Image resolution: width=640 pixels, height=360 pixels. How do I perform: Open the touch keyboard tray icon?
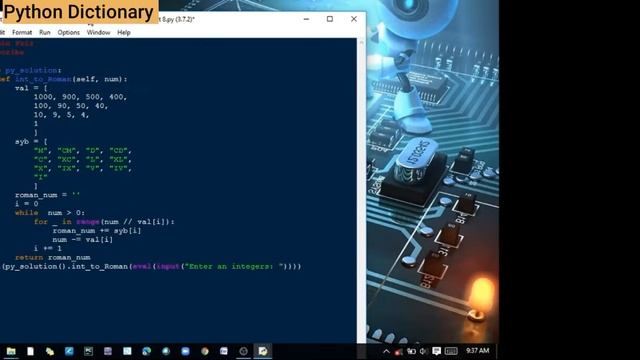tap(451, 351)
